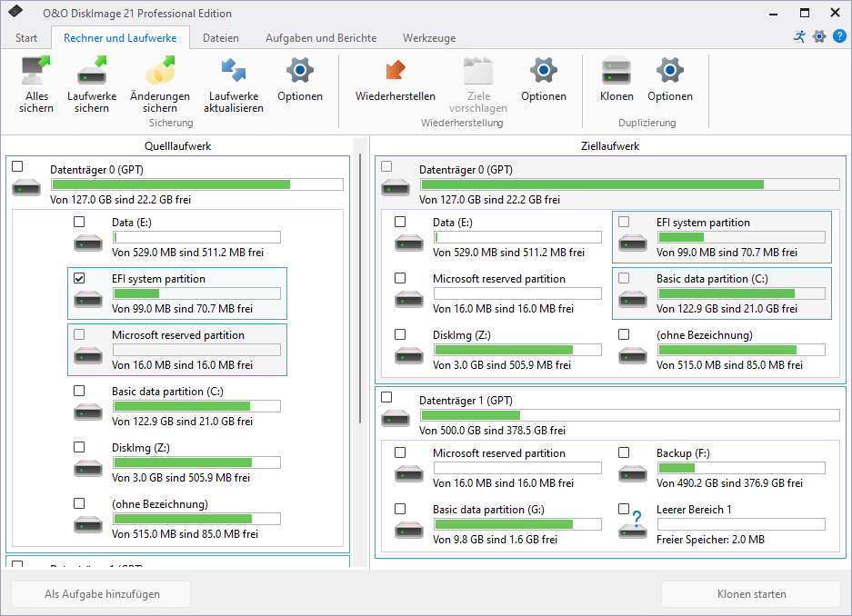Click the Ziellaufwerk header text
This screenshot has height=616, width=852.
point(609,146)
